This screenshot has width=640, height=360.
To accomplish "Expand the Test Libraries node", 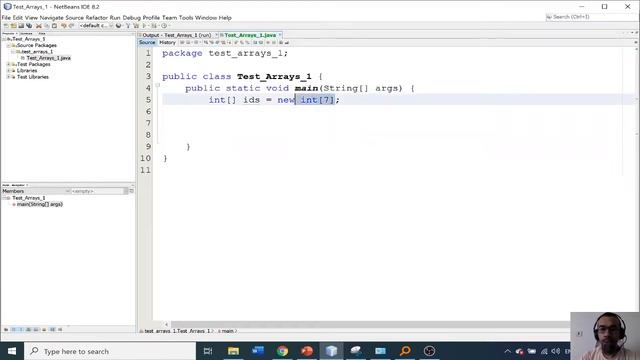I will pos(8,77).
